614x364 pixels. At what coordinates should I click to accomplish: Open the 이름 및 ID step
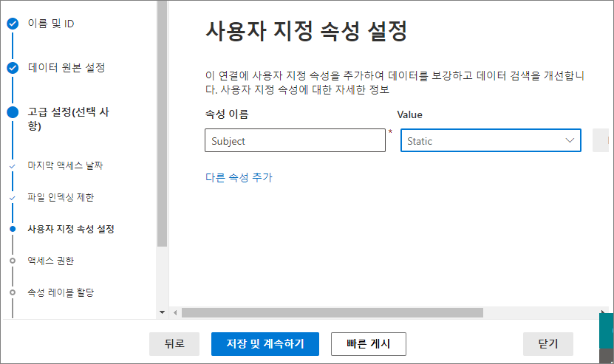[51, 24]
